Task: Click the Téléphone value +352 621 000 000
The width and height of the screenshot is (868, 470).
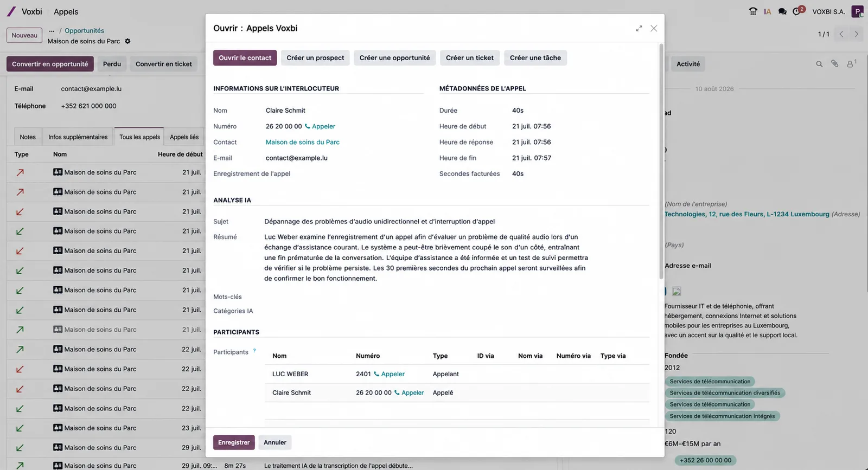Action: click(88, 106)
